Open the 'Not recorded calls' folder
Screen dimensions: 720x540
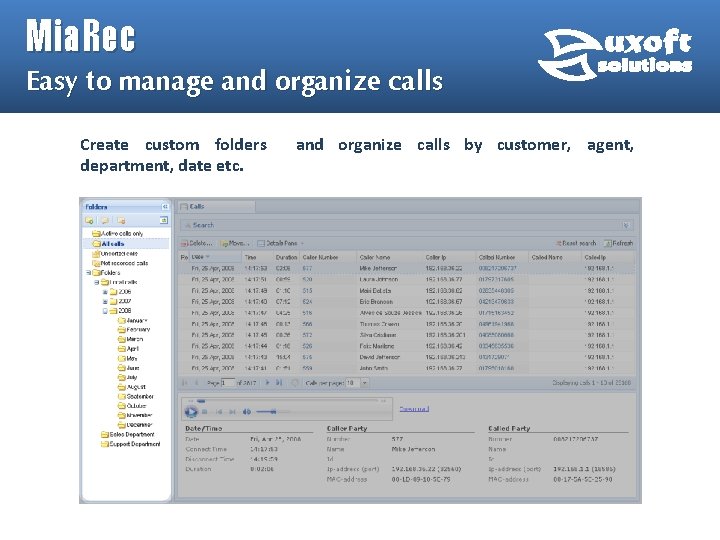120,263
